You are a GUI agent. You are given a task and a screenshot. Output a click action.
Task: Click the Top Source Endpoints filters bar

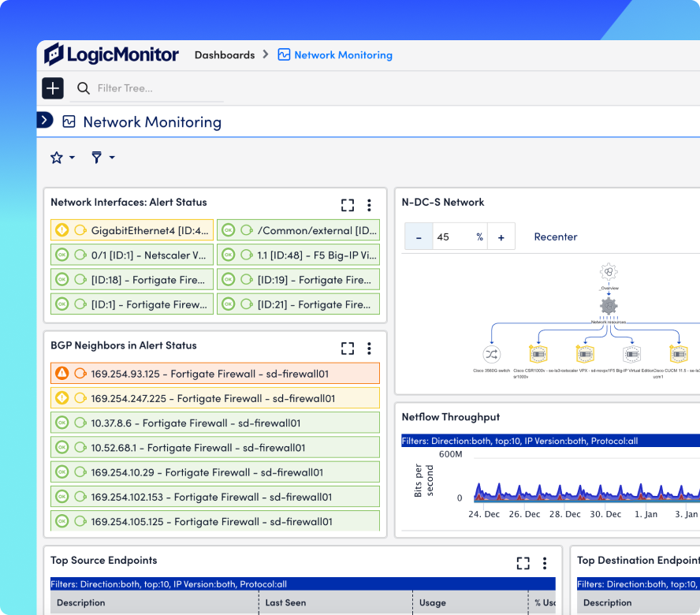tap(303, 583)
